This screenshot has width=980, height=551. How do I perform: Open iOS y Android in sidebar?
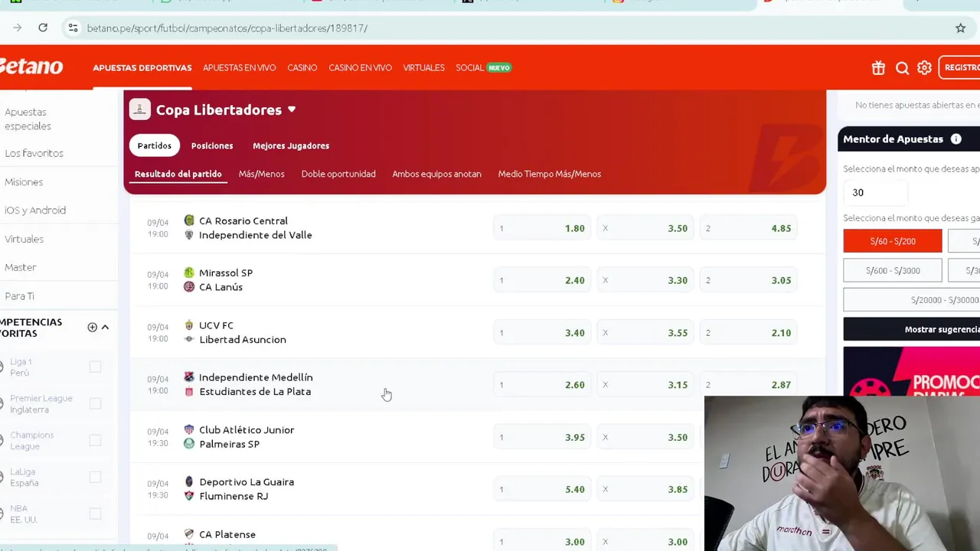point(35,210)
